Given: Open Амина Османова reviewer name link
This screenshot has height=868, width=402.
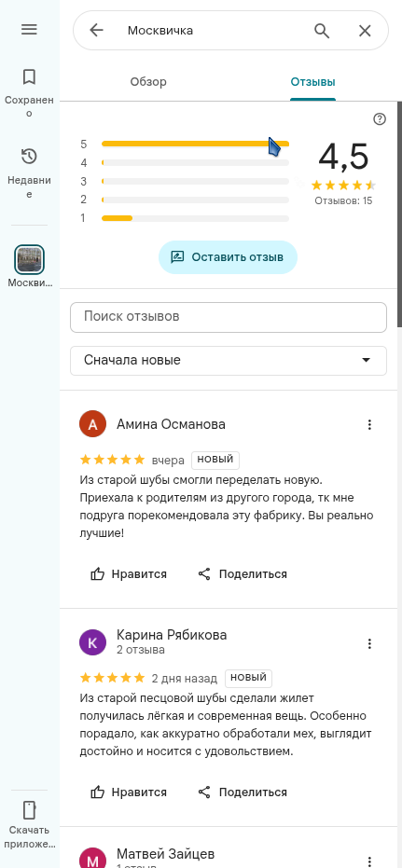Looking at the screenshot, I should (171, 424).
